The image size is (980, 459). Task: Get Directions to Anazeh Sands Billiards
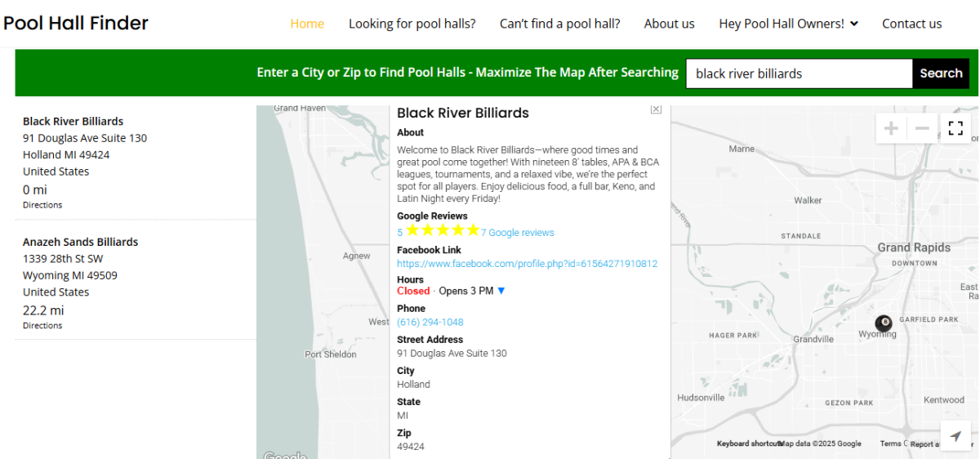click(x=42, y=326)
